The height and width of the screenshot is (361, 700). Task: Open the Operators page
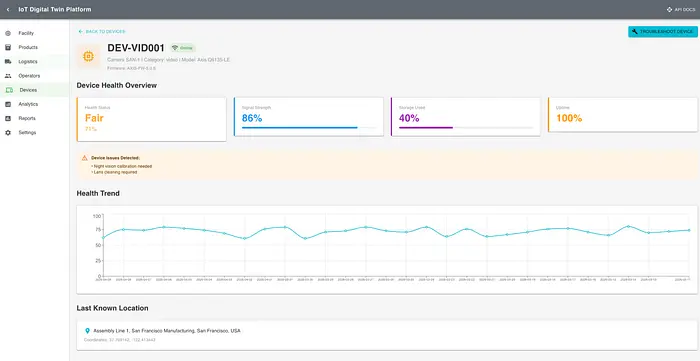[x=34, y=76]
